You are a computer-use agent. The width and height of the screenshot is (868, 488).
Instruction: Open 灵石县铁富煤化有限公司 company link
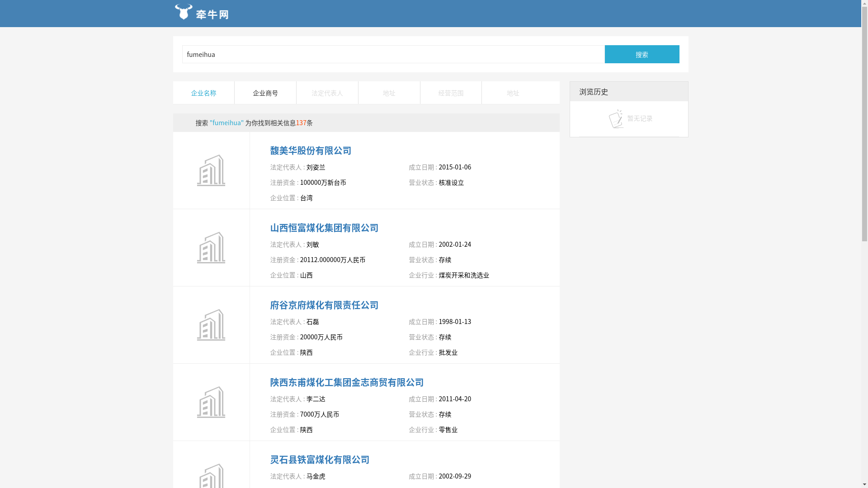pos(320,460)
